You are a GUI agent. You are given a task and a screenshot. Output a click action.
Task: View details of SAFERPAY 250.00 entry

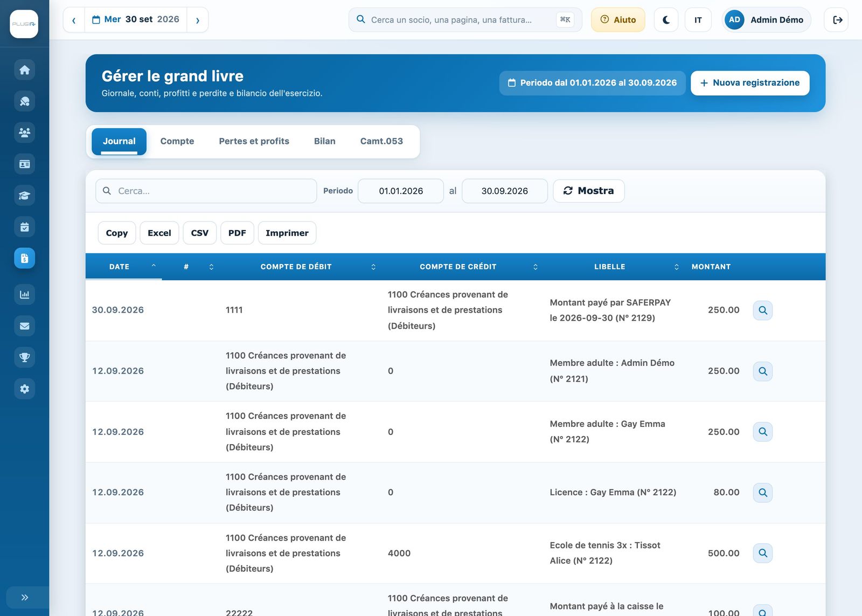click(762, 310)
